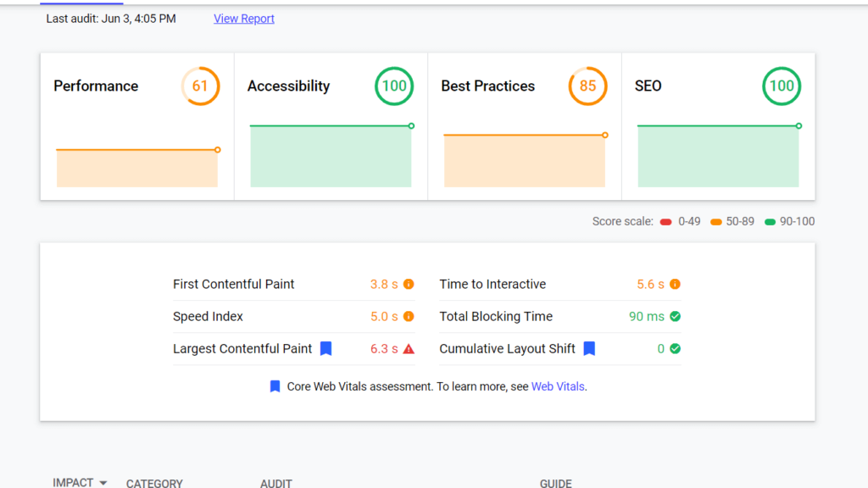Click the AUDIT column header
The width and height of the screenshot is (868, 488).
point(275,483)
